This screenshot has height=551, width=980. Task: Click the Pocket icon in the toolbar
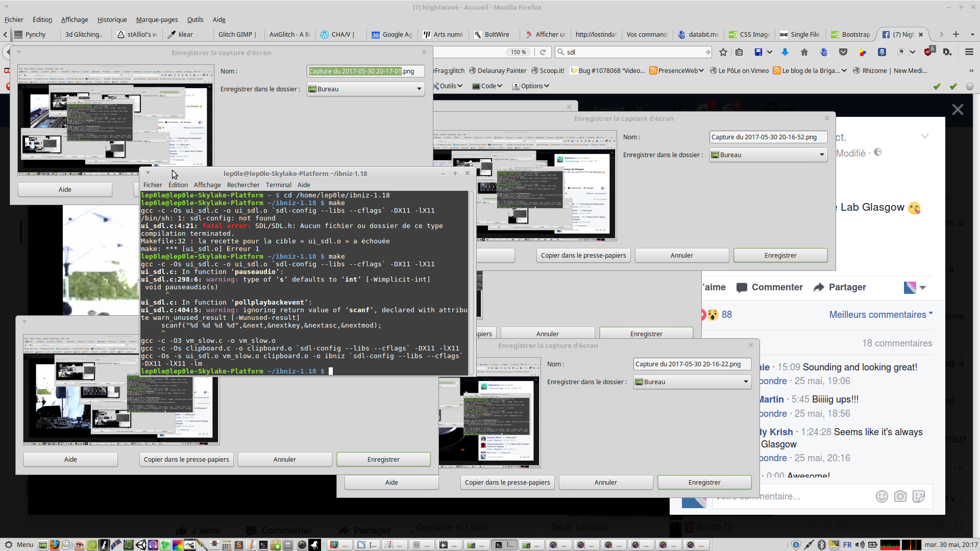pos(843,52)
